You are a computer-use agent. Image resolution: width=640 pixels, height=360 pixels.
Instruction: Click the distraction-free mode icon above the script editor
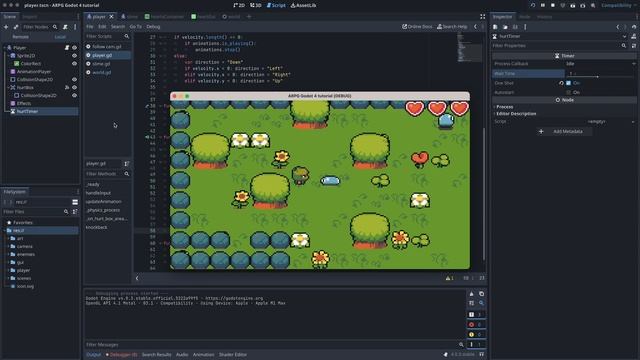[x=482, y=17]
